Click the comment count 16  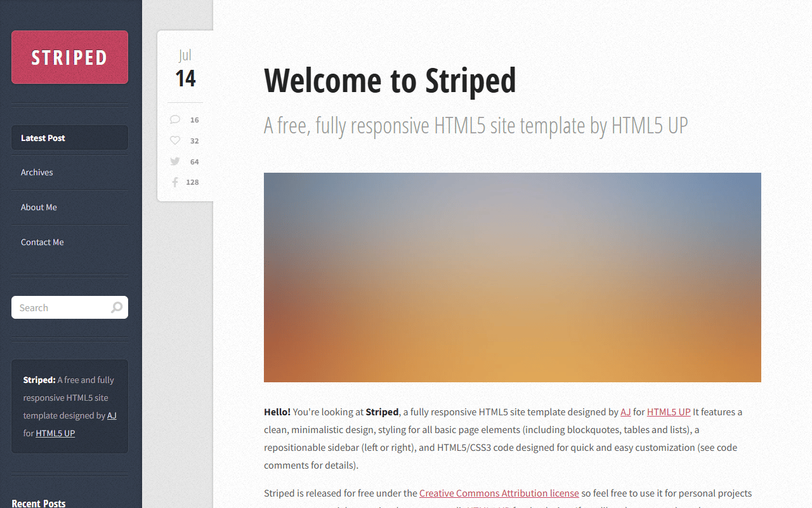195,120
